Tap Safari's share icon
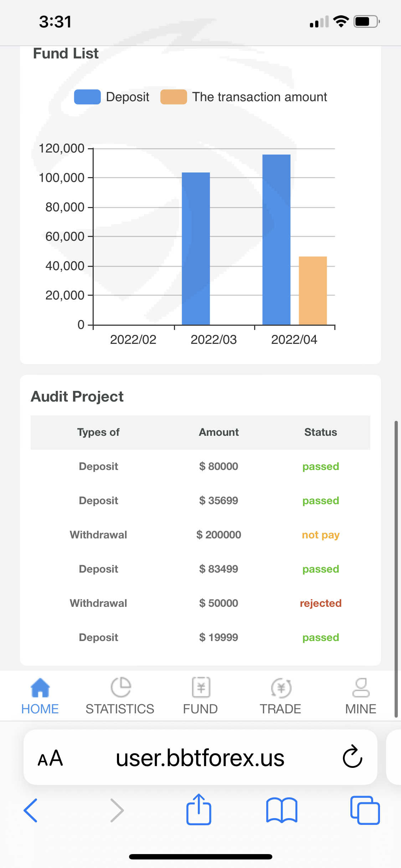This screenshot has width=401, height=868. click(199, 810)
